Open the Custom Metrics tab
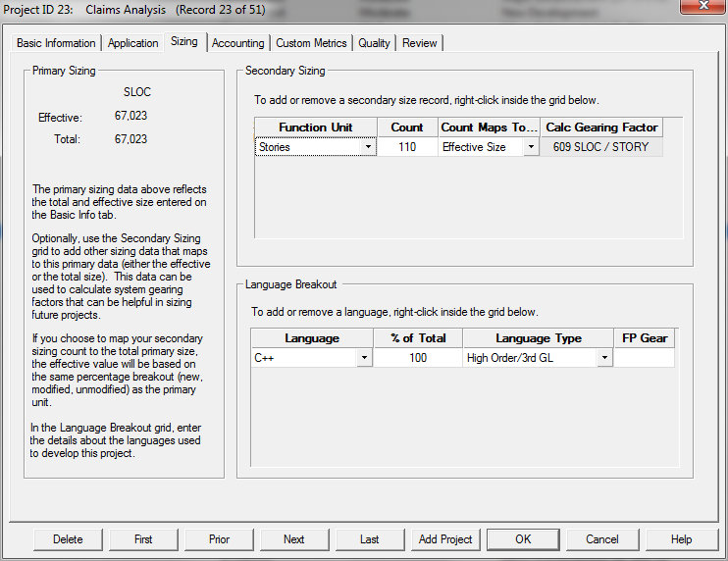The image size is (728, 561). pos(311,43)
